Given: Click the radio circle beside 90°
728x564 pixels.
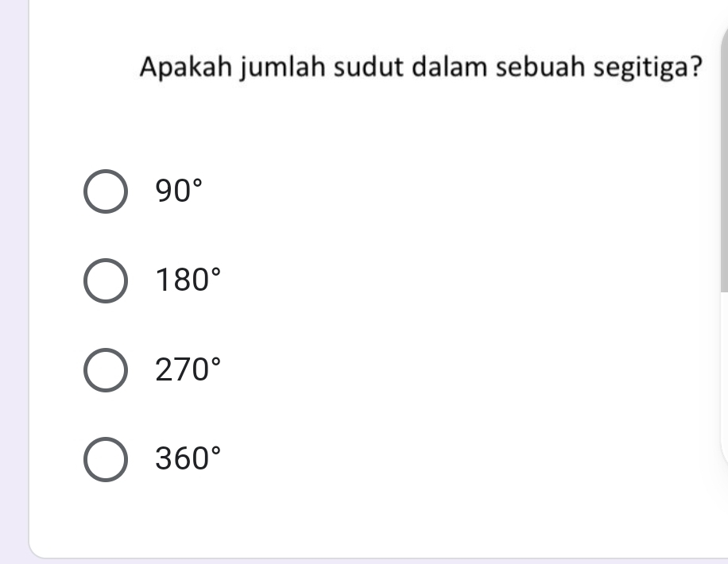Looking at the screenshot, I should (x=106, y=191).
